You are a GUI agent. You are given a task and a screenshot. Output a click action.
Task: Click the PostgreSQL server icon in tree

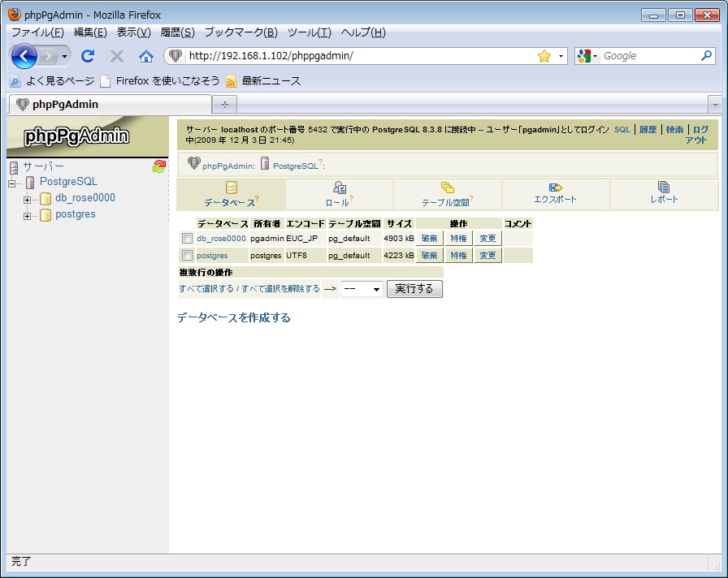point(30,183)
